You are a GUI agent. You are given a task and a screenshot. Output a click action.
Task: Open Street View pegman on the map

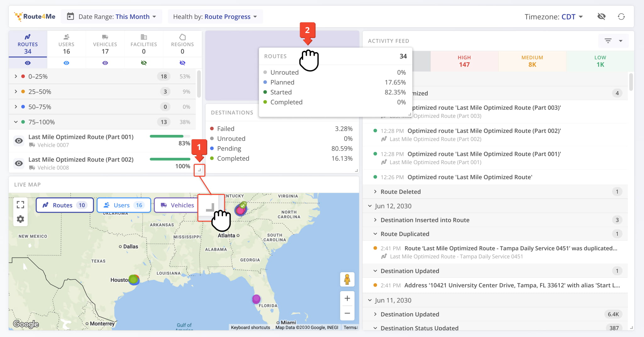(347, 279)
